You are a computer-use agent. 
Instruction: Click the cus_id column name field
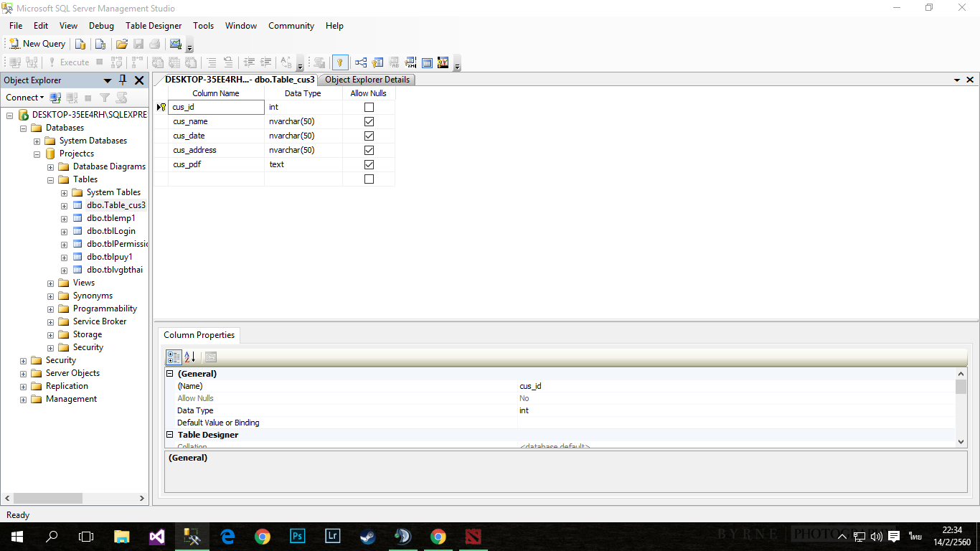[217, 108]
